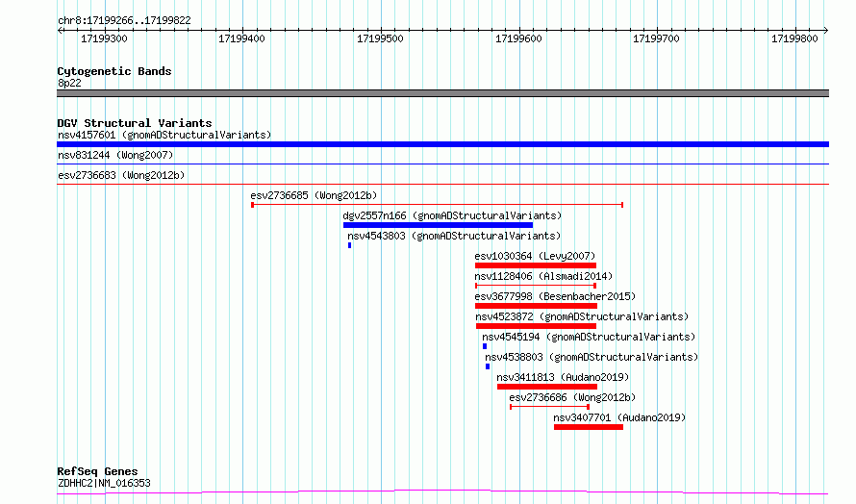Open the esv2736683 (Wong2012b) label
Screen dimensions: 856x504
(x=121, y=175)
